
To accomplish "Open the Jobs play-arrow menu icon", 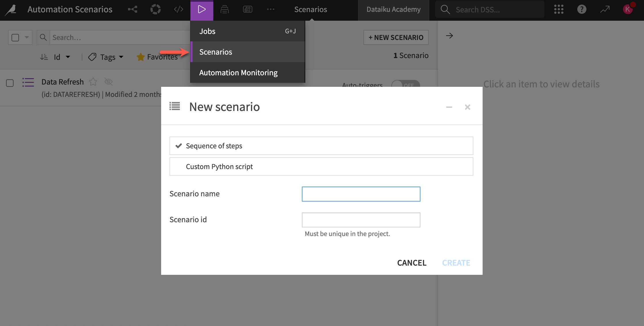I will click(202, 9).
